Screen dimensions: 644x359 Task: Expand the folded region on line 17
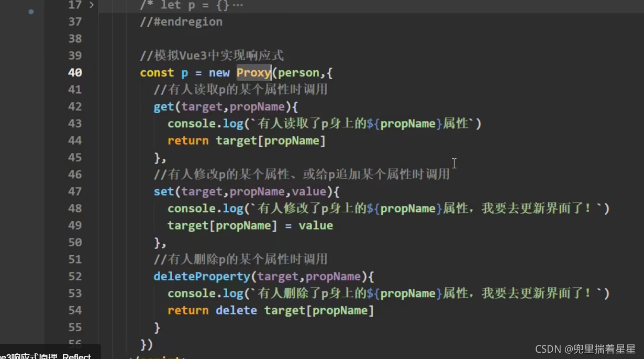92,5
